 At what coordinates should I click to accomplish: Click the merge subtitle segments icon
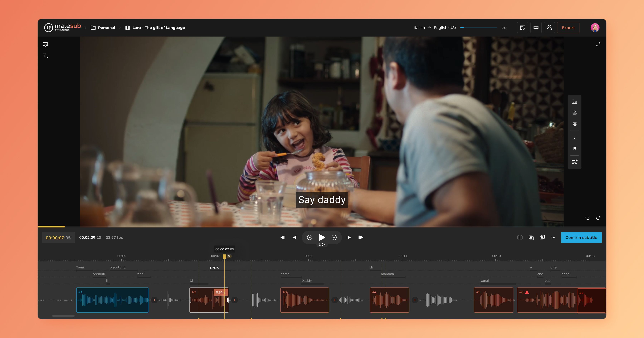pos(531,237)
